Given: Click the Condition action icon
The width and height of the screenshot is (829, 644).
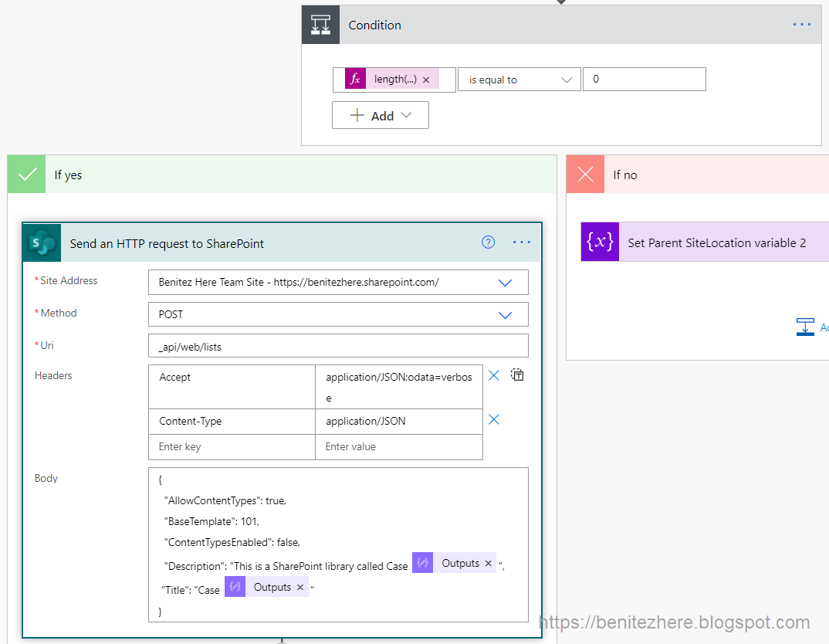Looking at the screenshot, I should point(320,24).
